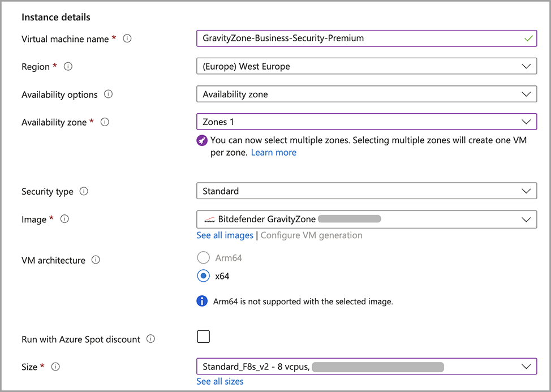Click info icon beside Availability zone
The image size is (551, 392).
pos(105,122)
